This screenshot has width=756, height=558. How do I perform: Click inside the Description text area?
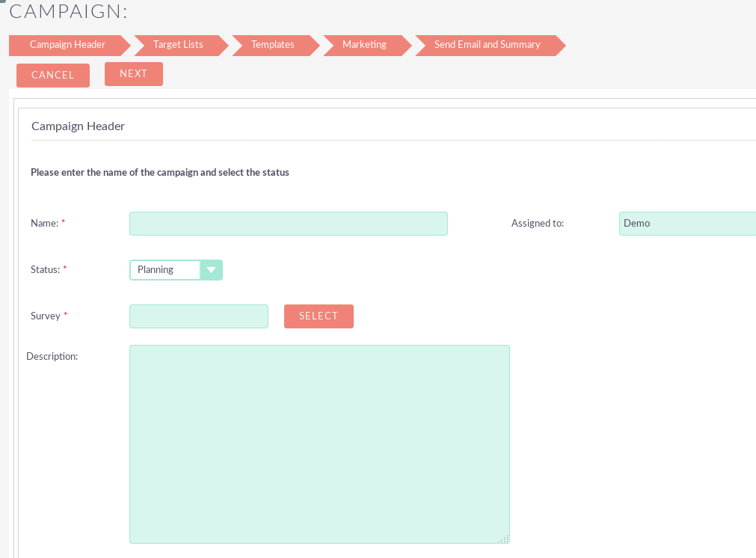(x=319, y=444)
